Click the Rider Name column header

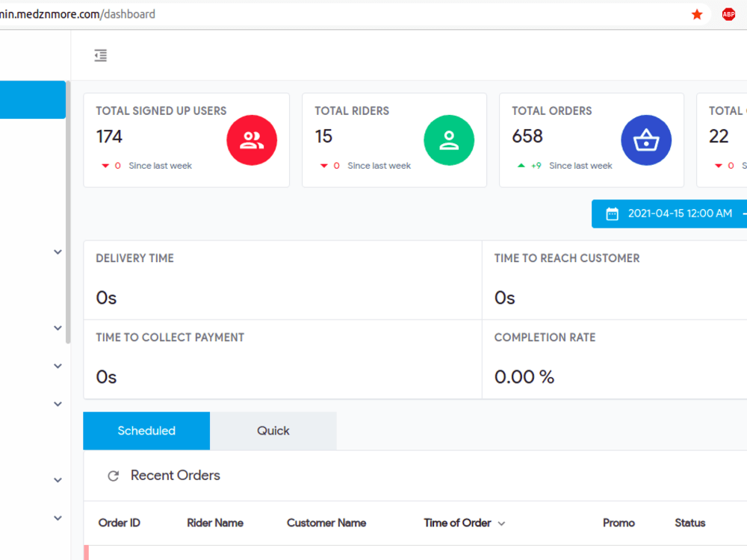tap(215, 523)
